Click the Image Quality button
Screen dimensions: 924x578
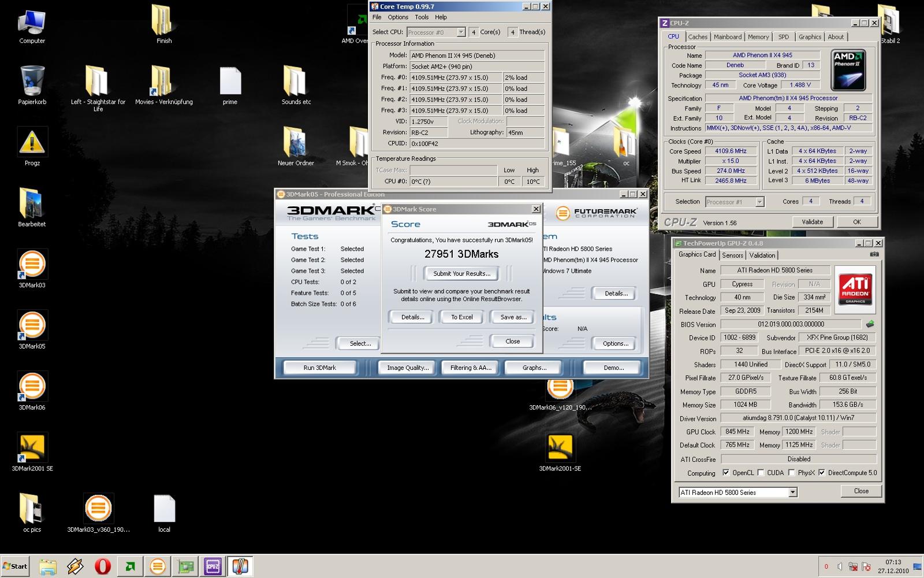pos(408,368)
